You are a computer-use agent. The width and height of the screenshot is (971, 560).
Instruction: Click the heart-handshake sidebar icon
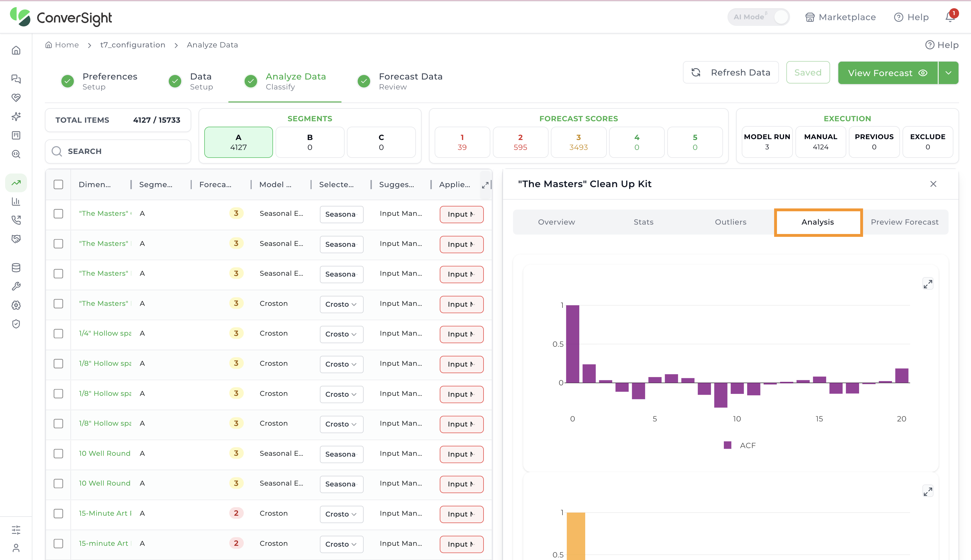click(x=16, y=98)
